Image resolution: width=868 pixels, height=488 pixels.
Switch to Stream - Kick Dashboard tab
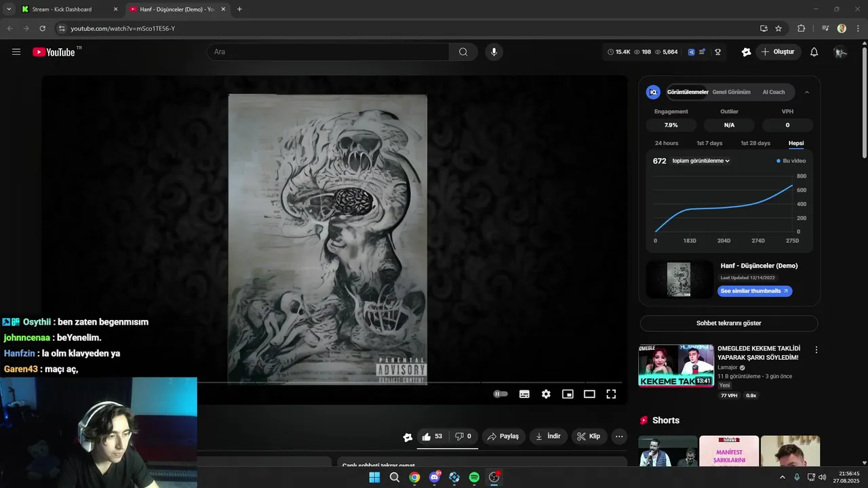tap(69, 9)
